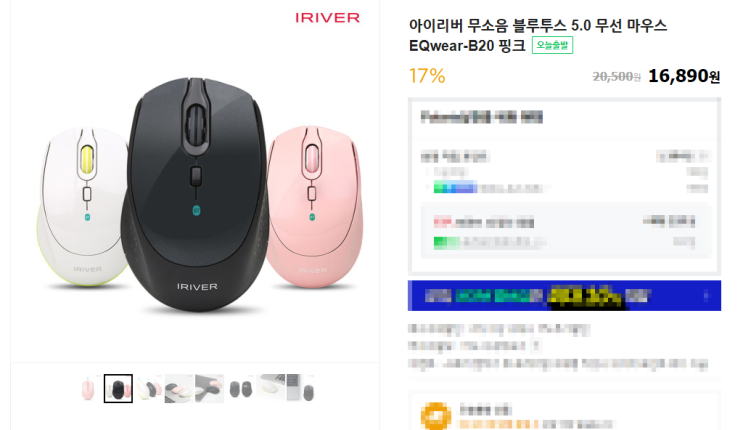View the thumbnail of three tilted mice
This screenshot has height=430, width=743.
[148, 388]
